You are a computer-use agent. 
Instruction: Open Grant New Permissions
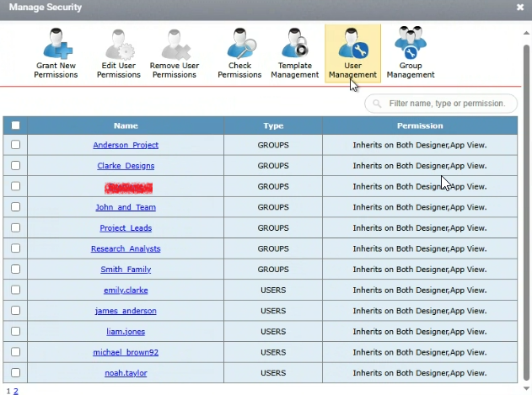click(x=56, y=53)
